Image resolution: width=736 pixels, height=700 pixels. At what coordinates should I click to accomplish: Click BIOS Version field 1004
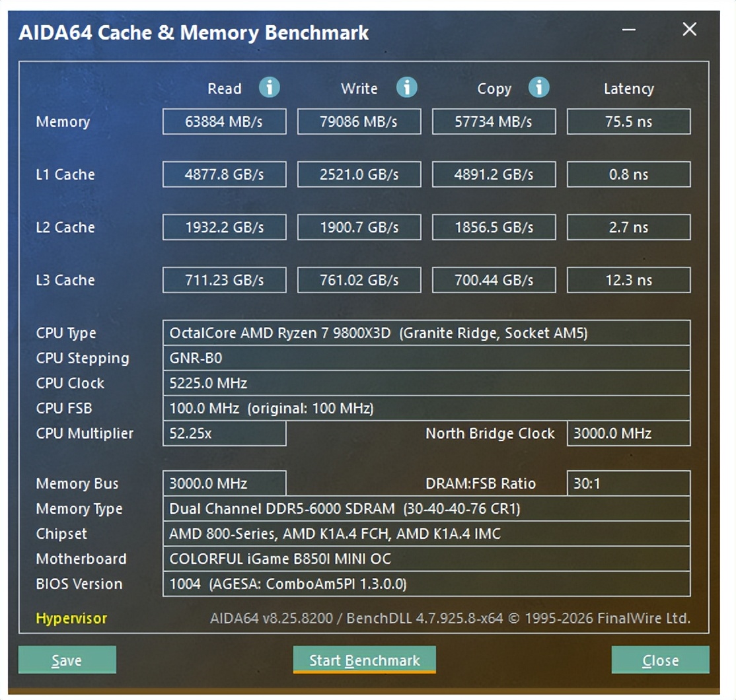427,584
